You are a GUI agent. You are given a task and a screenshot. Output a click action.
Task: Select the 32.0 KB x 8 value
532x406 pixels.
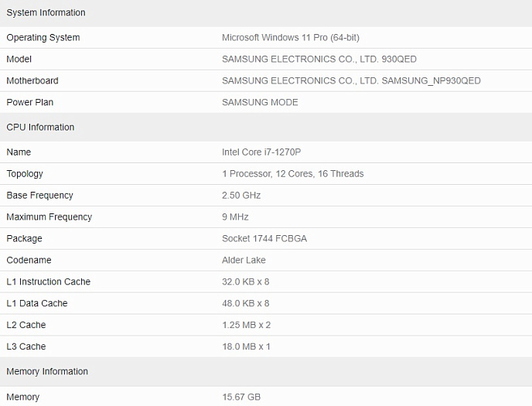[246, 281]
